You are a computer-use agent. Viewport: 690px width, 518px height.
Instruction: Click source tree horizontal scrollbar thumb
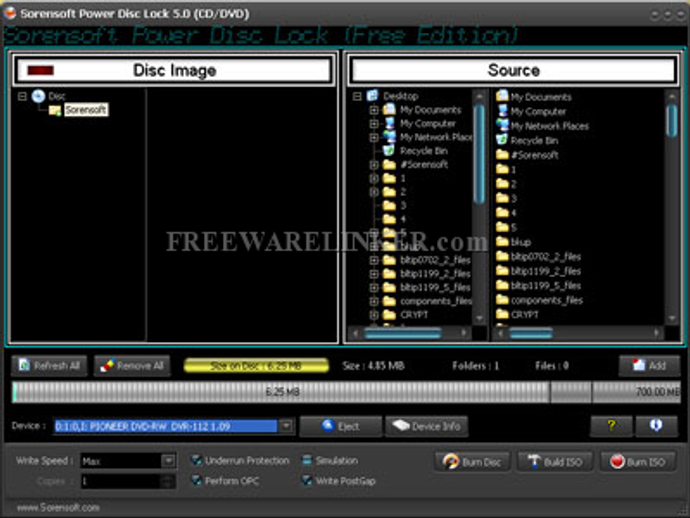coord(402,334)
